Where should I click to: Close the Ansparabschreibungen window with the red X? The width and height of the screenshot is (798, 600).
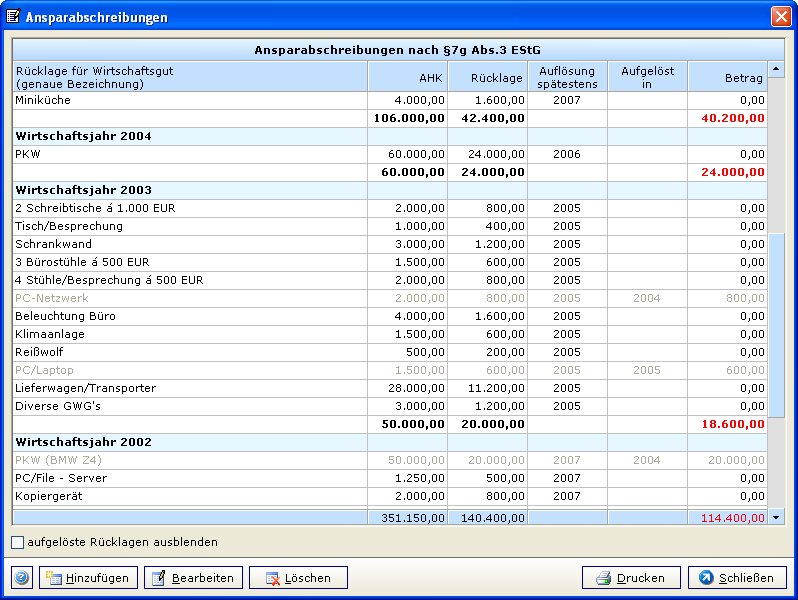(780, 17)
